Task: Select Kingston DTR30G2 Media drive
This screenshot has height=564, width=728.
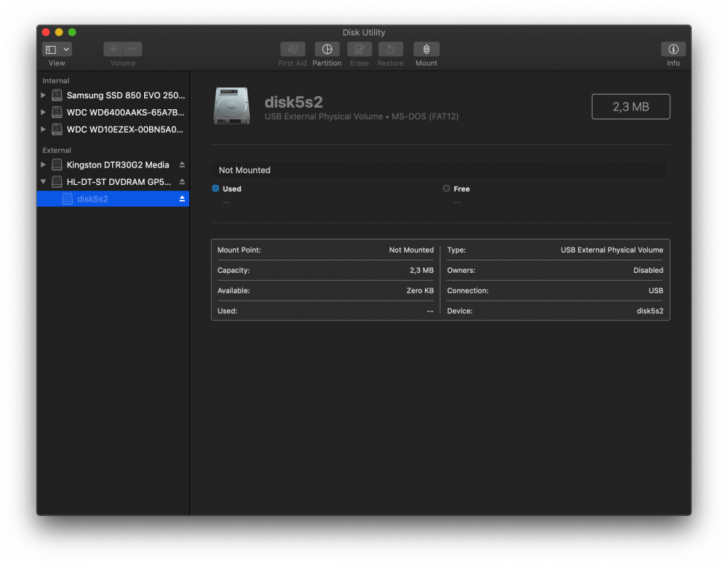Action: click(x=113, y=164)
